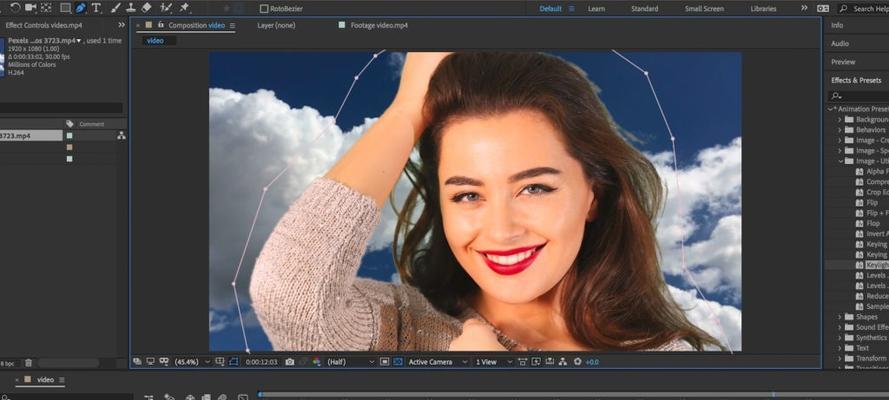This screenshot has height=400, width=889.
Task: Select the Unified Camera tool
Action: [x=30, y=8]
